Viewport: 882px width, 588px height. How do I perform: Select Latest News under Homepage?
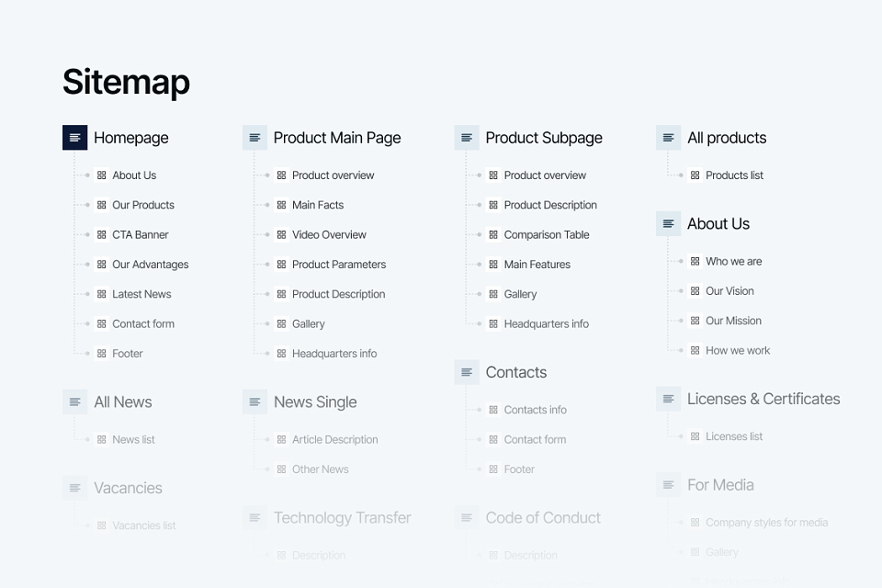[141, 294]
